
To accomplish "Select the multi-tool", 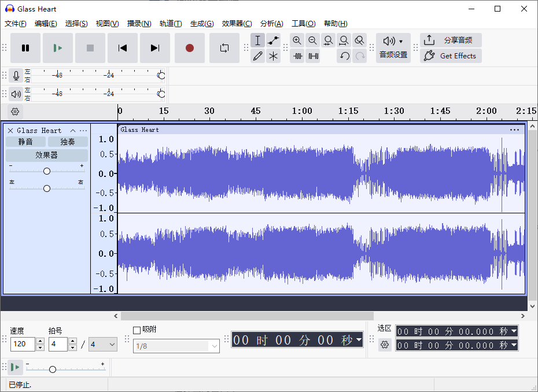I will click(273, 56).
